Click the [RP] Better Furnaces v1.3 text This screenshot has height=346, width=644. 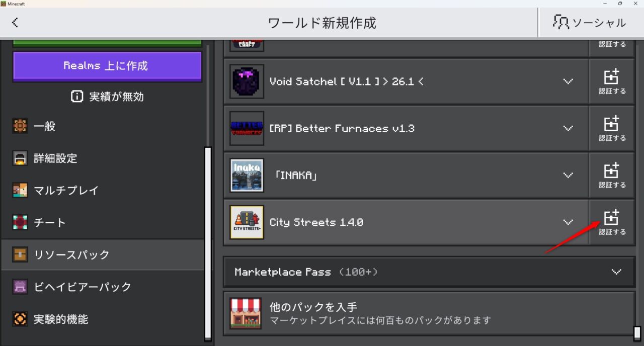point(342,128)
